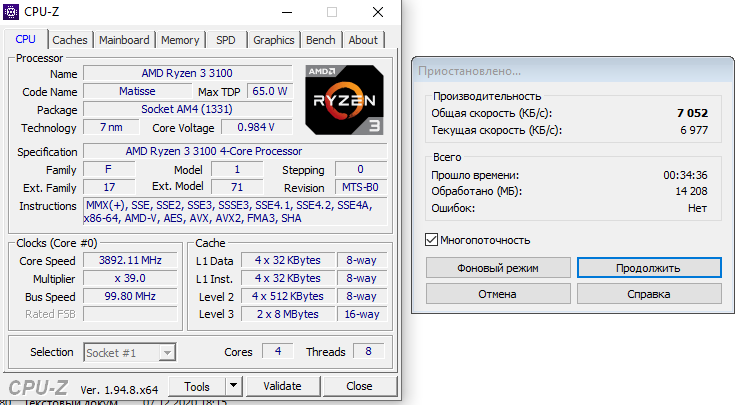Click the Revision value MTS-B0
The width and height of the screenshot is (736, 405).
(360, 187)
